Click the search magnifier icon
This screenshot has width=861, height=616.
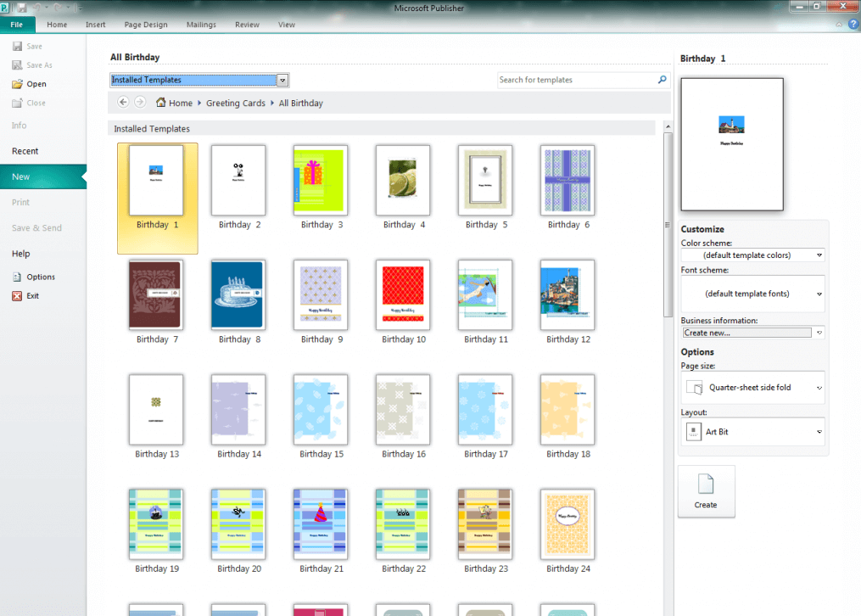click(x=663, y=80)
